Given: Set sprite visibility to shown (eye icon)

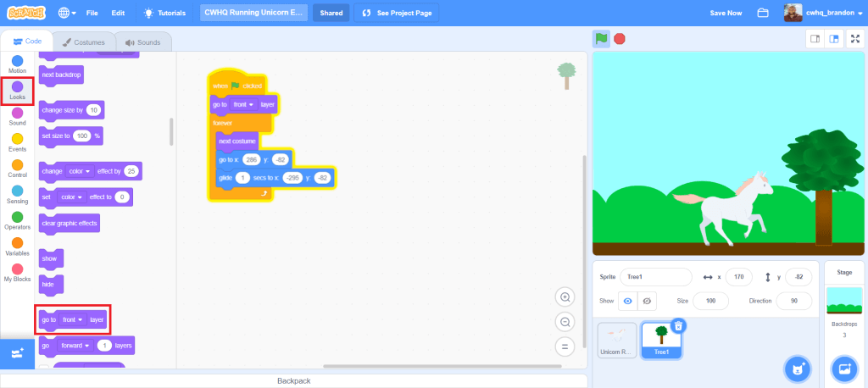Looking at the screenshot, I should point(628,302).
